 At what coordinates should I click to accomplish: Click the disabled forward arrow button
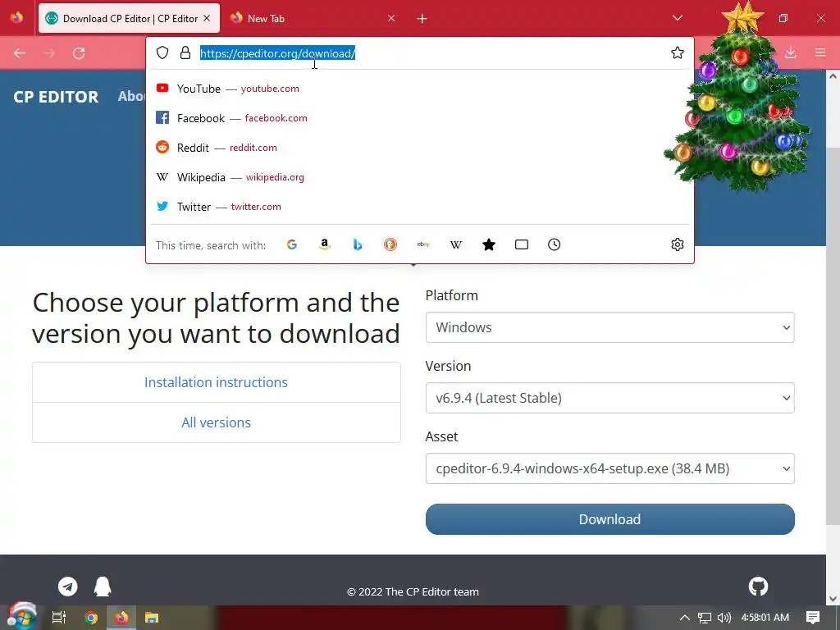click(49, 53)
